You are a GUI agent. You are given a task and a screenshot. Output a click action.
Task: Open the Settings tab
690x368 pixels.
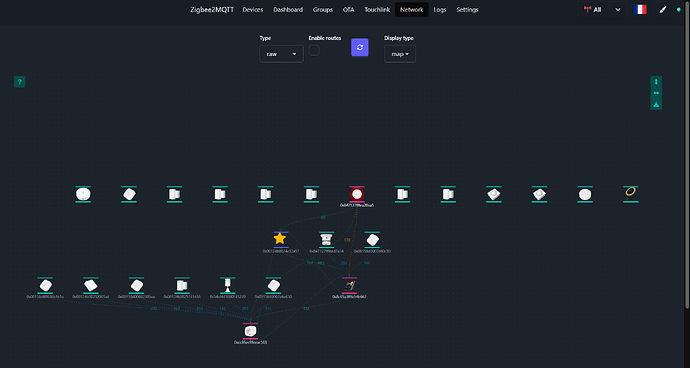(467, 10)
